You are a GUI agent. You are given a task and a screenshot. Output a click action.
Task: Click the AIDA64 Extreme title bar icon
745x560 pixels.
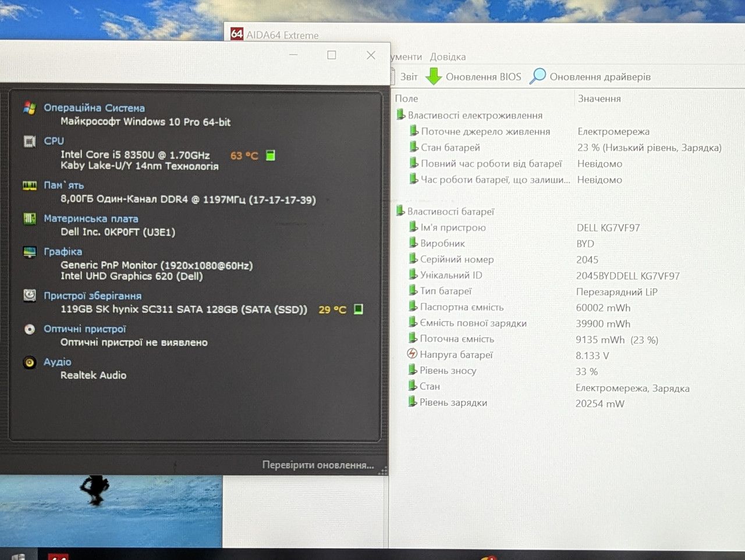tap(236, 34)
